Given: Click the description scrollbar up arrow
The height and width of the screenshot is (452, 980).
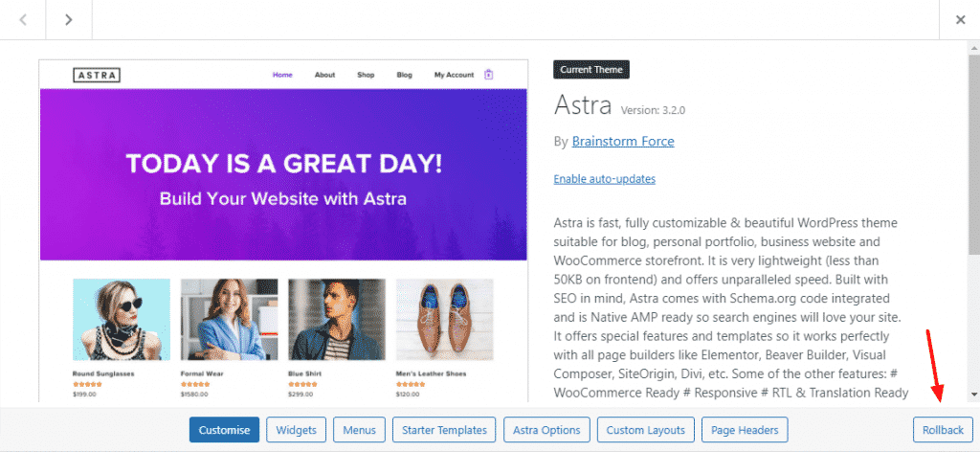Looking at the screenshot, I should 973,46.
